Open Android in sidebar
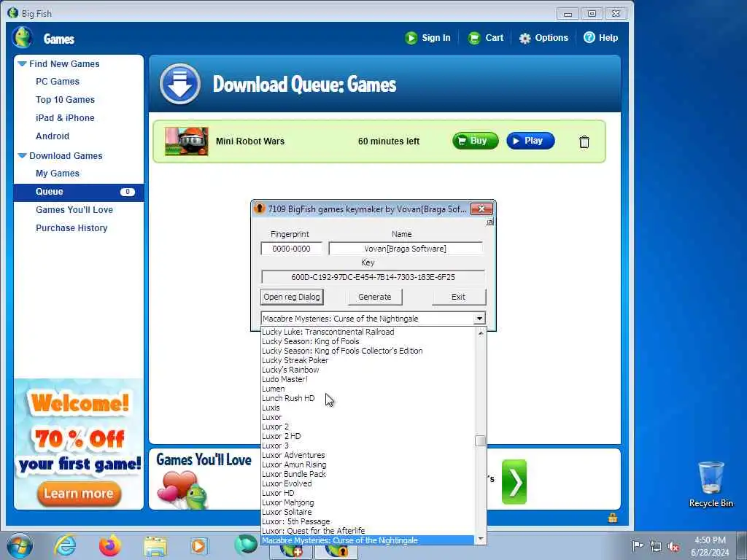The image size is (747, 560). [x=53, y=136]
